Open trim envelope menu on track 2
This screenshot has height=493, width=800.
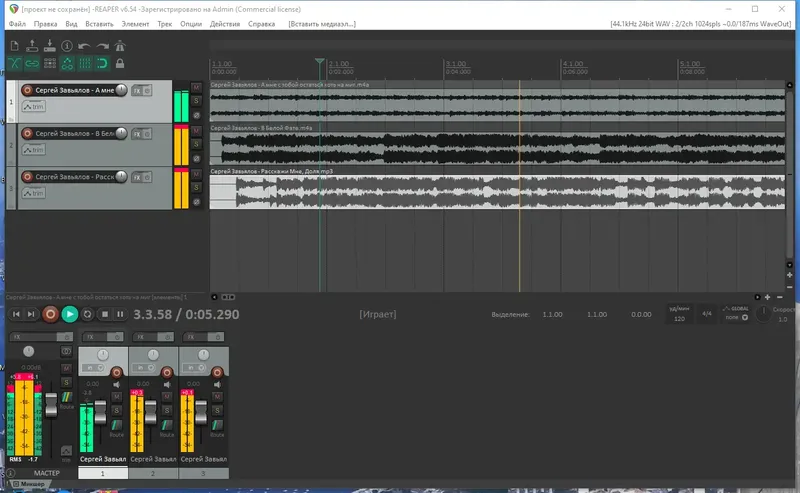tap(34, 150)
